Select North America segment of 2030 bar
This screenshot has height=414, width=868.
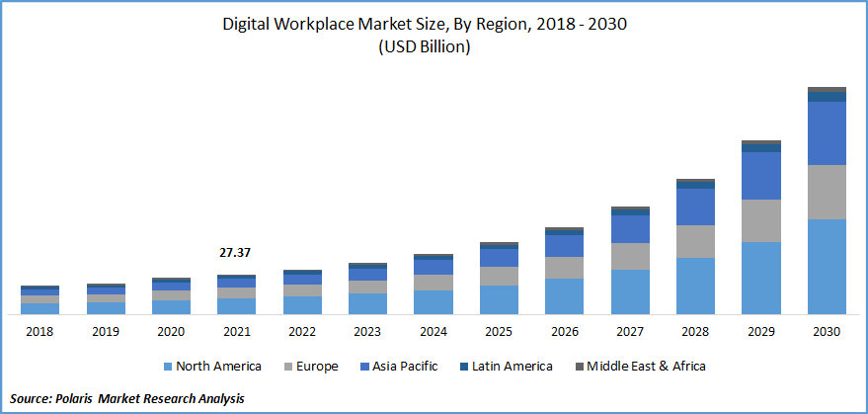(x=827, y=267)
